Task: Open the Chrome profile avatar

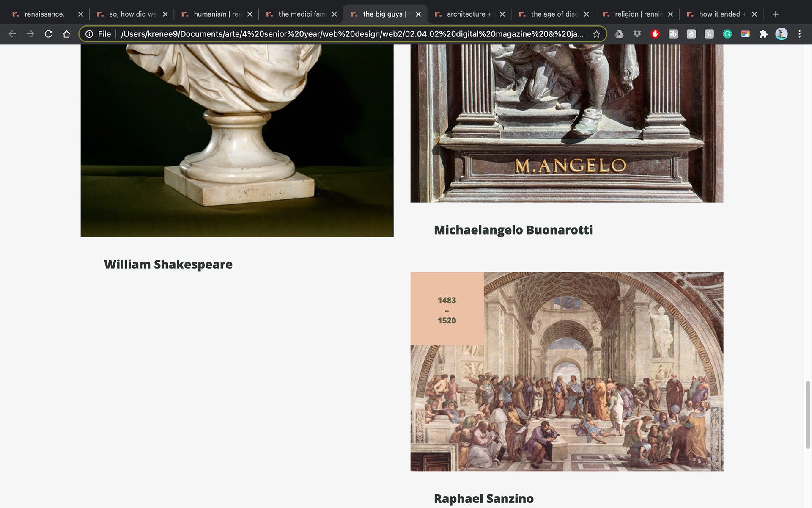Action: click(x=782, y=34)
